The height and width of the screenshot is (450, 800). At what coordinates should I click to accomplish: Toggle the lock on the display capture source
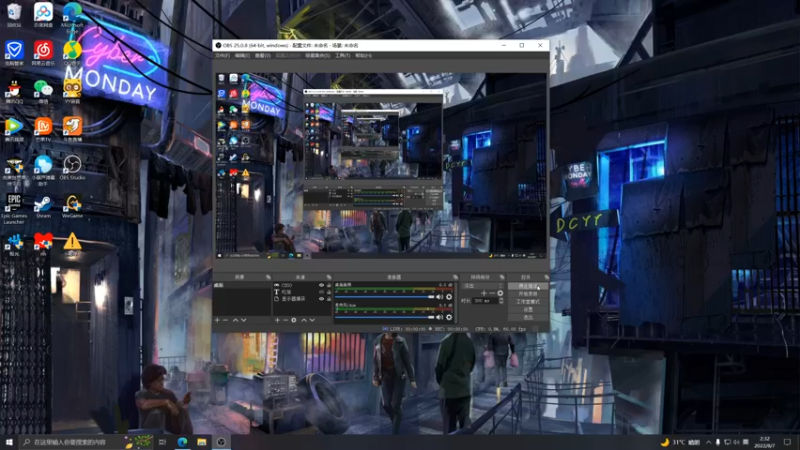coord(329,298)
